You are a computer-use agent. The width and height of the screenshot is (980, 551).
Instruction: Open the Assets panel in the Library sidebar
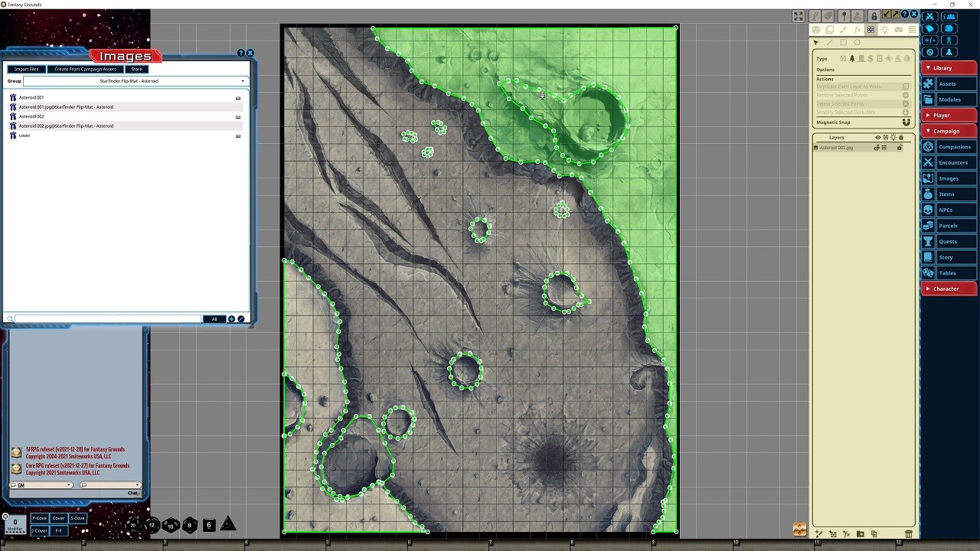949,83
